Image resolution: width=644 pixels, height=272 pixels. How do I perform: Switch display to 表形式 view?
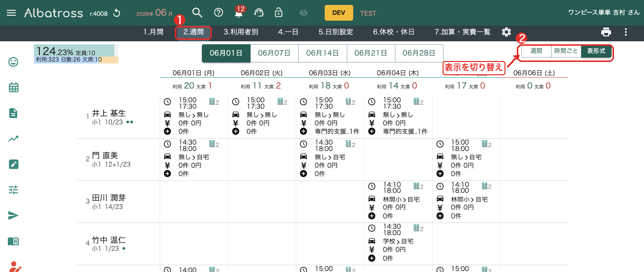[x=596, y=51]
